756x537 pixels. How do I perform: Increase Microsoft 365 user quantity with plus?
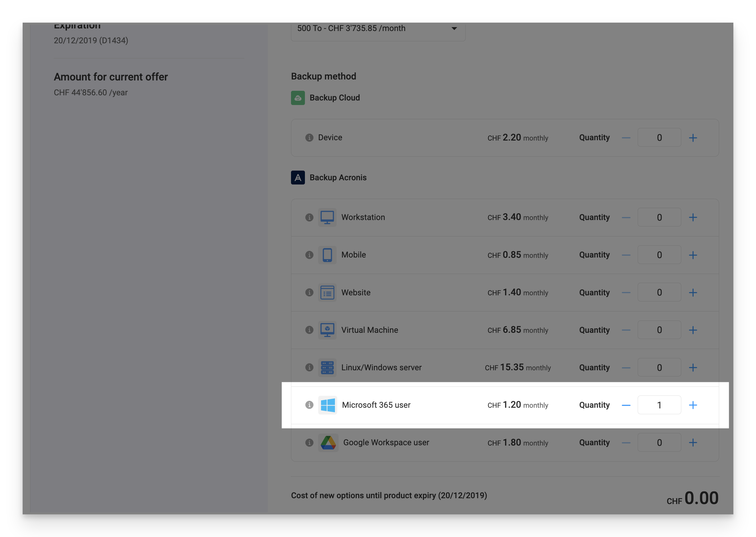tap(693, 405)
